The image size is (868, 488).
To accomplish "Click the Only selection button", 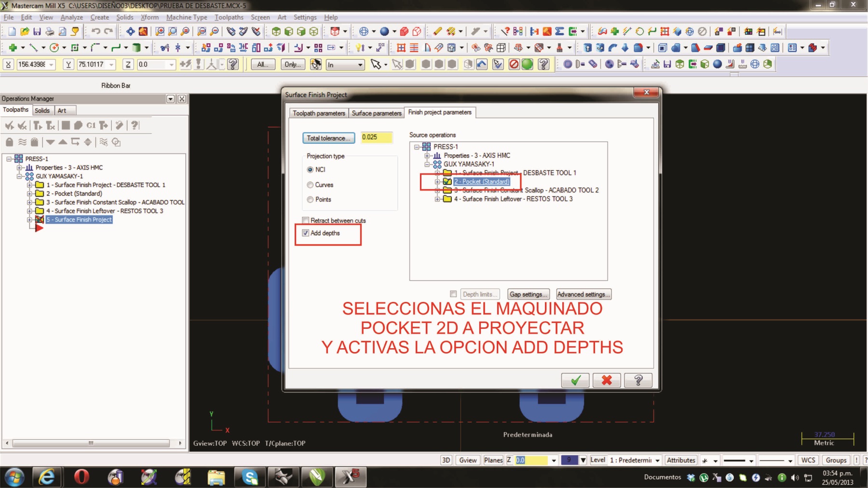I will (293, 65).
